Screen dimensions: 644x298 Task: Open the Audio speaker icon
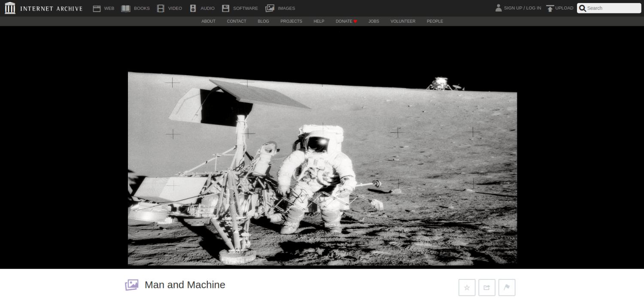(x=193, y=8)
